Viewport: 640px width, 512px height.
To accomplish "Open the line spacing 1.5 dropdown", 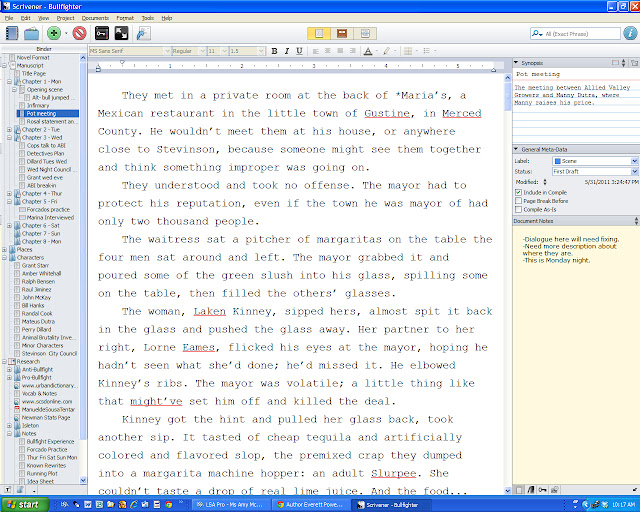I will click(247, 51).
